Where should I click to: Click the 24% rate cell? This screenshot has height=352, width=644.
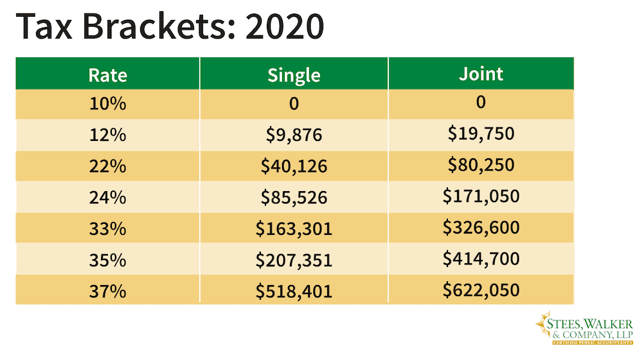pyautogui.click(x=107, y=198)
